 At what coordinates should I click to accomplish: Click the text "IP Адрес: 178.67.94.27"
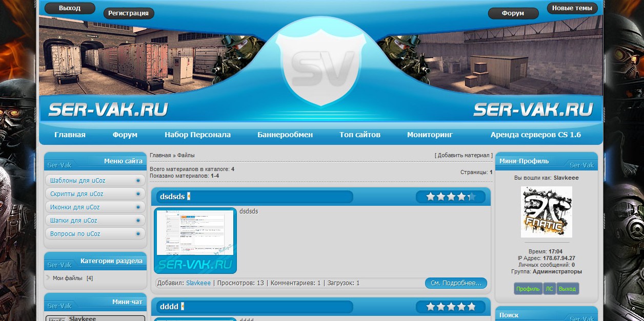tap(547, 258)
